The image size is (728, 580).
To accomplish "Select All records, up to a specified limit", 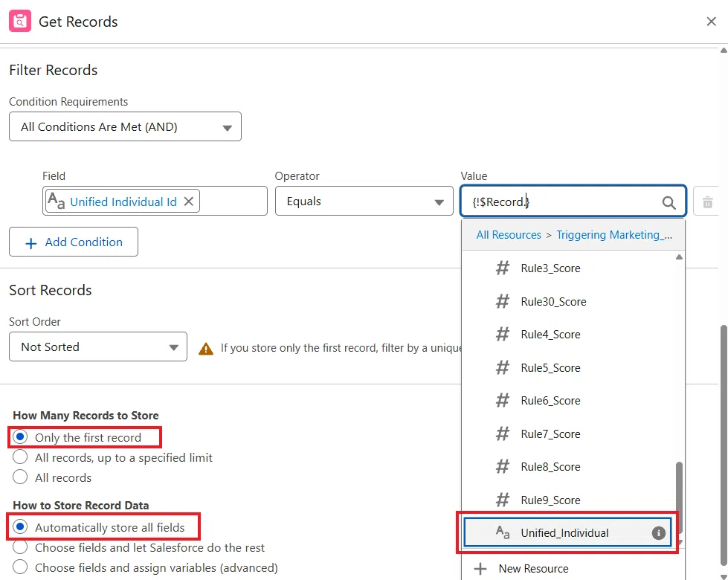I will click(20, 457).
